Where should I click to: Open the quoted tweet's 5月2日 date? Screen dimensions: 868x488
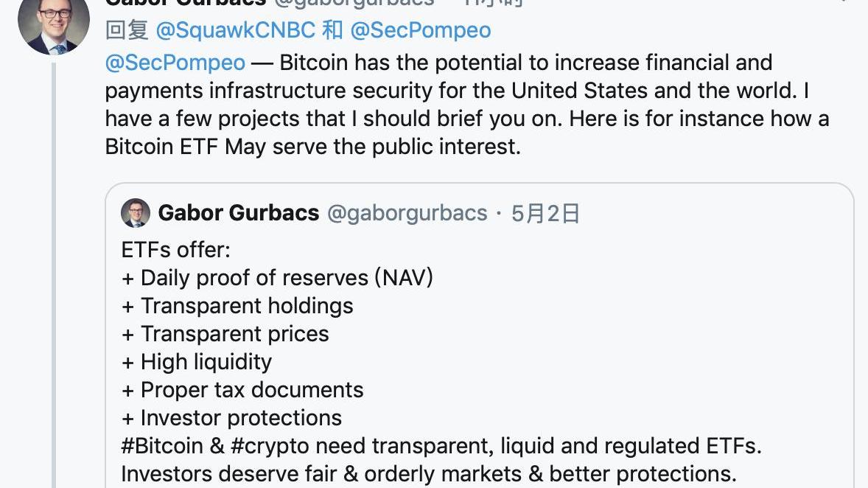545,213
